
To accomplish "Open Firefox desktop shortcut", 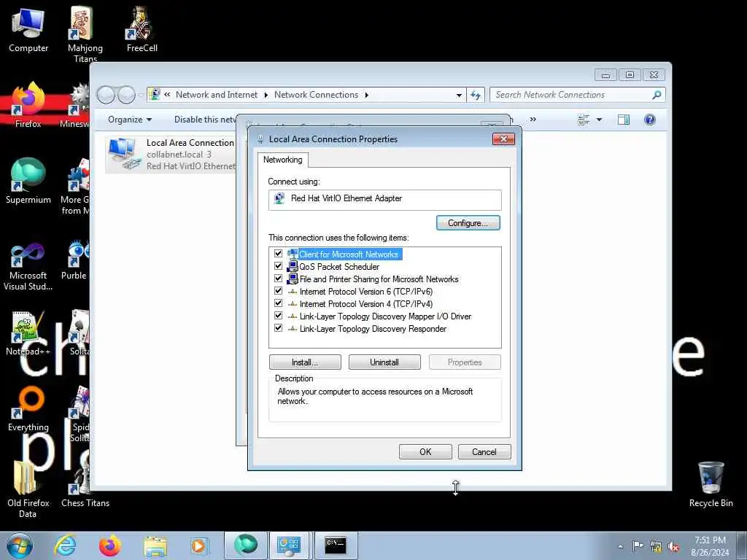I will click(x=28, y=105).
